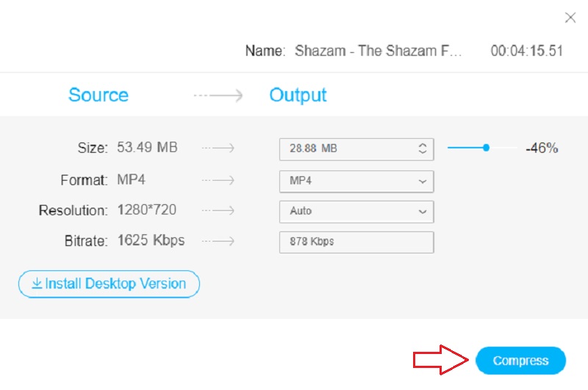
Task: Click the Shazam file name text
Action: [379, 51]
